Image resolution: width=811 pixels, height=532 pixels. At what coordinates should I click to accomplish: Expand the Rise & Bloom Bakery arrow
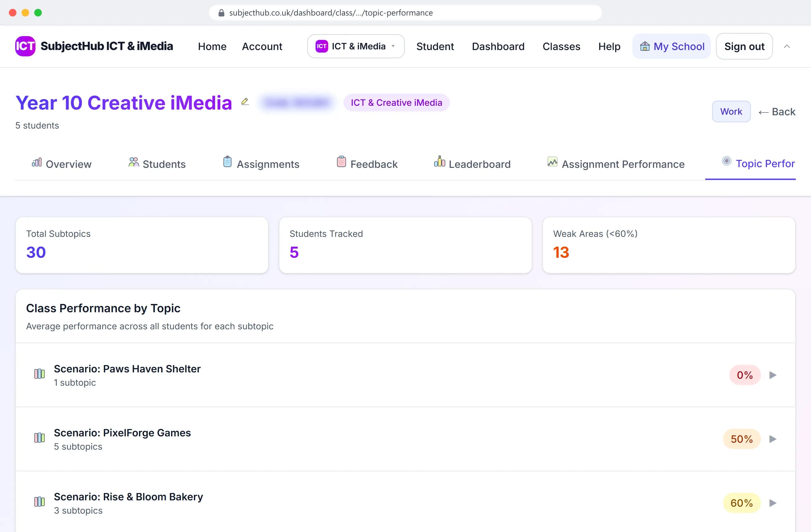[x=773, y=503]
